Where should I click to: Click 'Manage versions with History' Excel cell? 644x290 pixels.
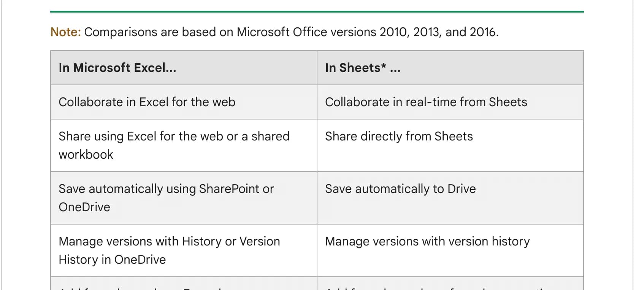184,250
